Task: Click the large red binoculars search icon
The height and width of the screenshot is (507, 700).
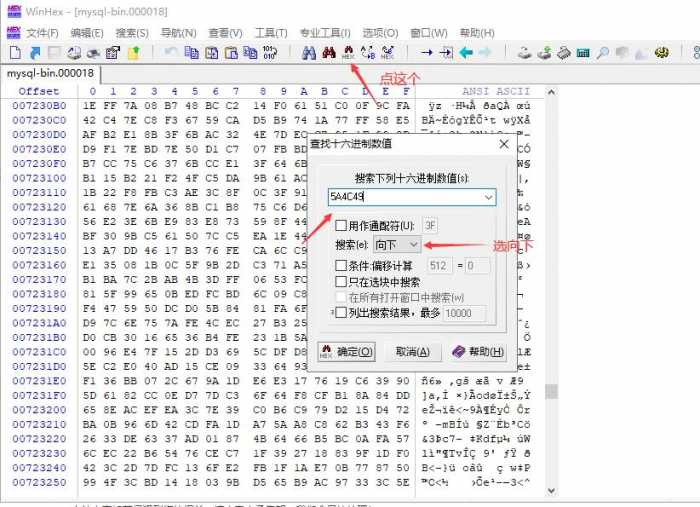Action: point(329,53)
